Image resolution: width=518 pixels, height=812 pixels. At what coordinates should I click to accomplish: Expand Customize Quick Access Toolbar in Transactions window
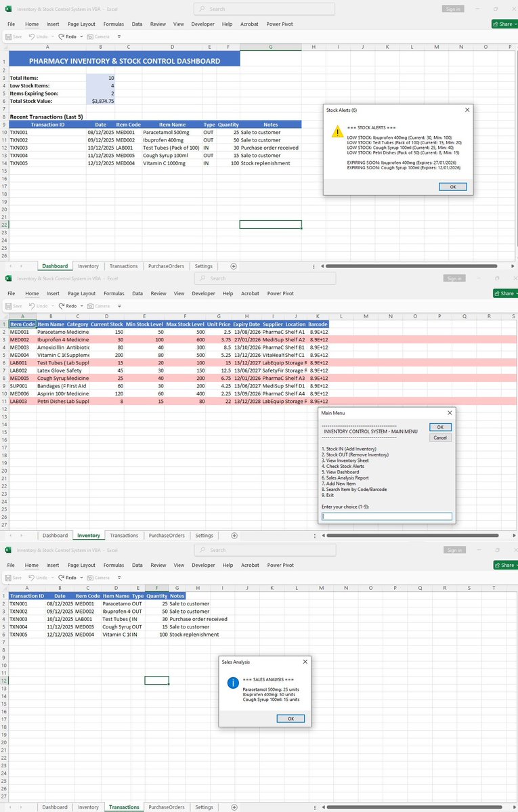(119, 578)
